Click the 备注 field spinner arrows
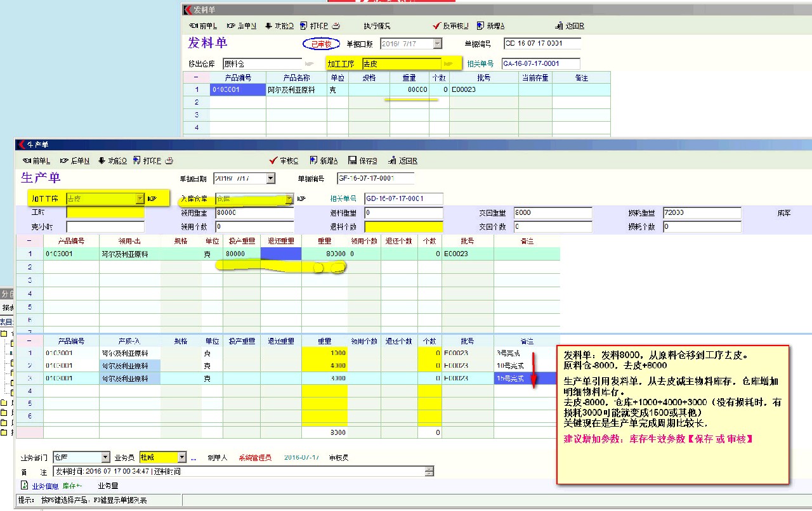The width and height of the screenshot is (812, 511). 429,471
